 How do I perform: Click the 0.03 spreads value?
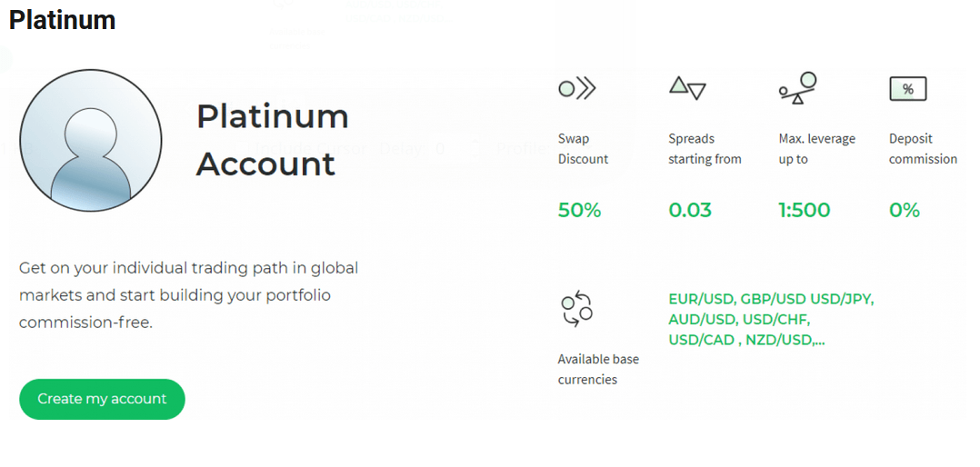coord(690,211)
